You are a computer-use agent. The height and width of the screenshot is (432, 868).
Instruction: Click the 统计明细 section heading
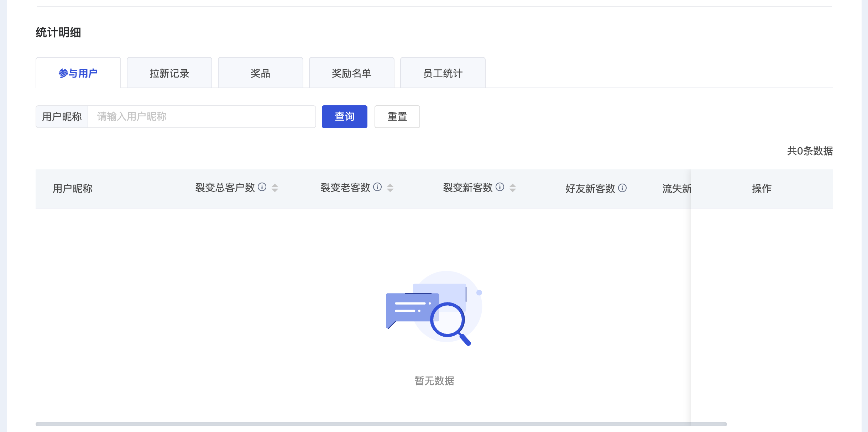pos(58,32)
